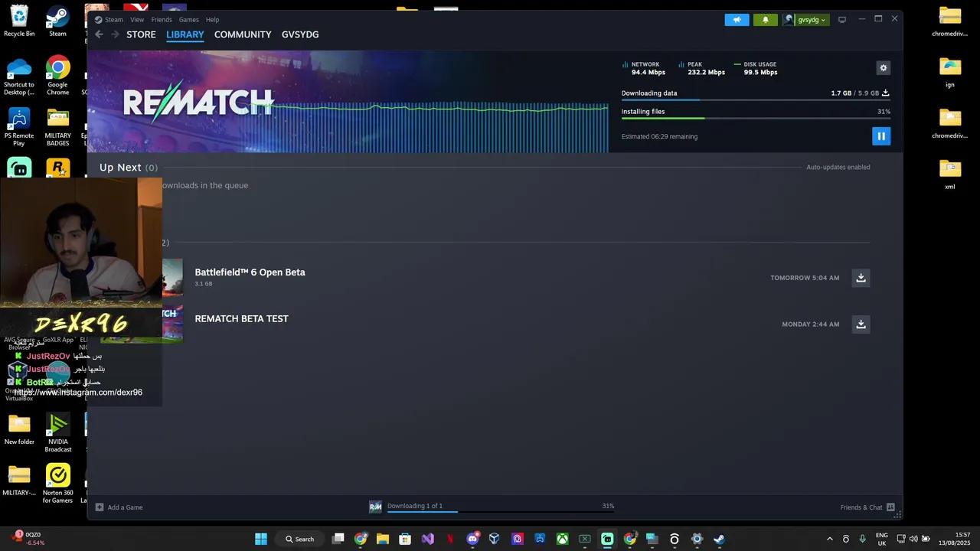The image size is (980, 551).
Task: Download REMATCH BETA TEST update now
Action: click(861, 324)
